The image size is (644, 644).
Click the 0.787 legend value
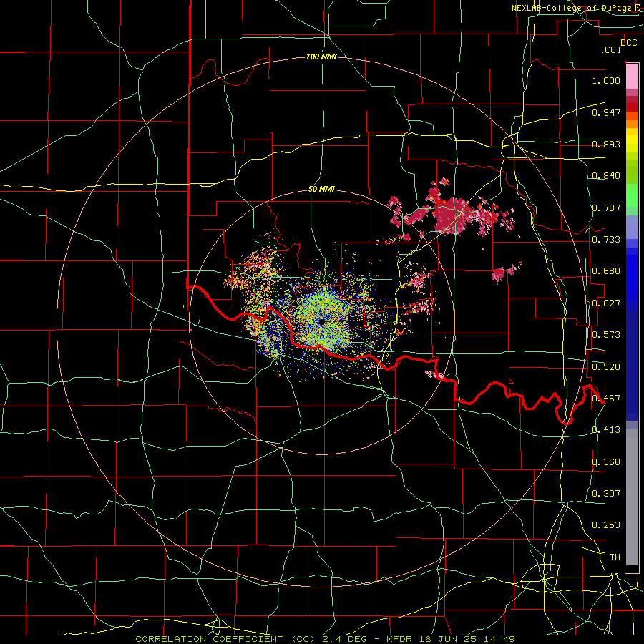606,208
